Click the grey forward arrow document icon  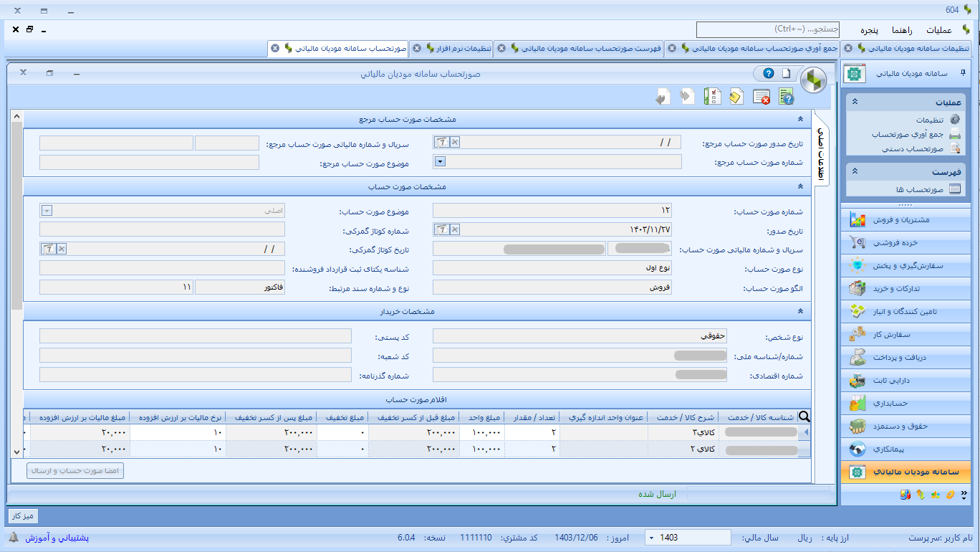point(687,97)
